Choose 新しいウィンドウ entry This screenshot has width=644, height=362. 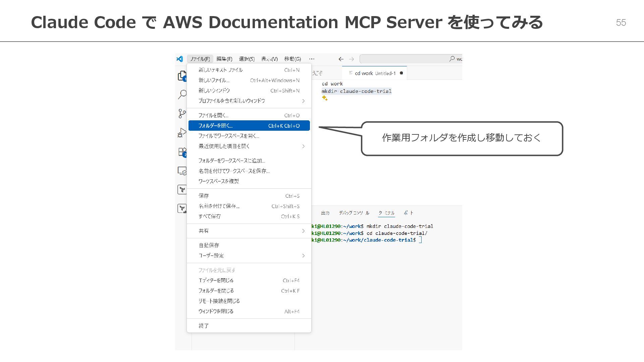[x=249, y=90]
